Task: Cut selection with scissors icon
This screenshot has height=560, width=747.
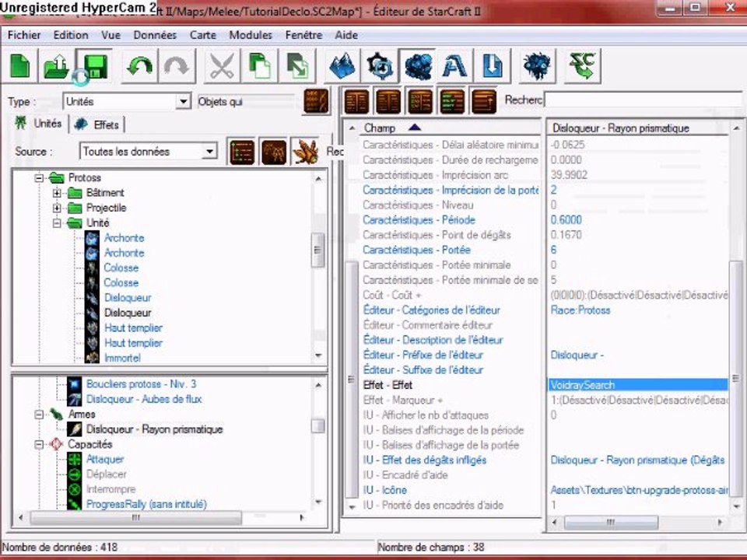Action: click(x=222, y=65)
